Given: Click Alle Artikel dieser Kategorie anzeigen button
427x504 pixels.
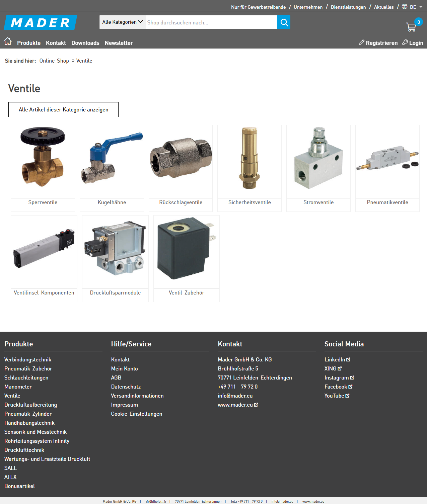Looking at the screenshot, I should coord(63,110).
